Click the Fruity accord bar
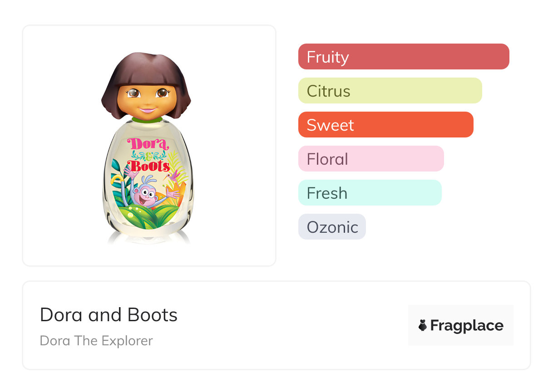 [x=403, y=57]
